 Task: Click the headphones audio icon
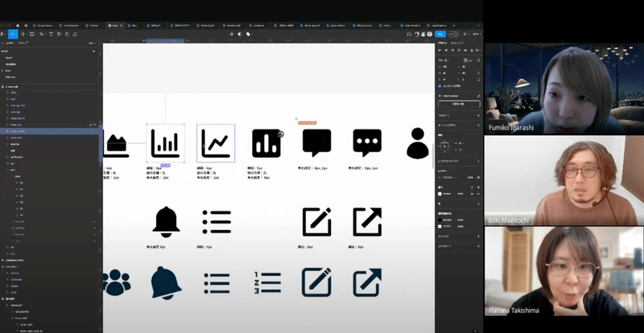(409, 34)
